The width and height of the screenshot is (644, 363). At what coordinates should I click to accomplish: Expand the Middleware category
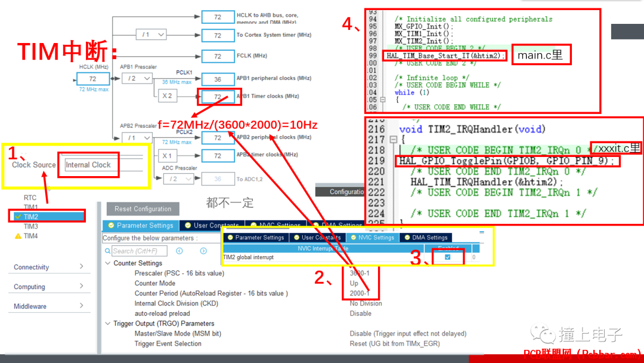tap(49, 306)
